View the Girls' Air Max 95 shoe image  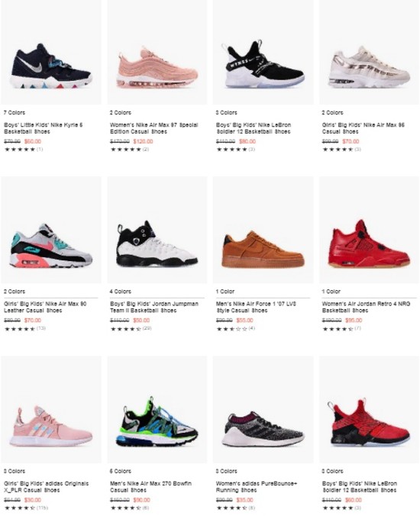369,53
